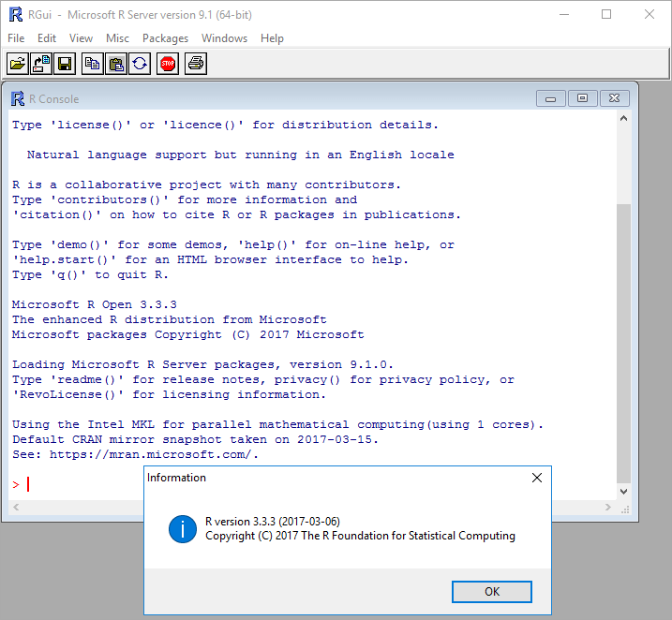Click 'R version 3.3.3 (2017-03-06)' dialog text
The height and width of the screenshot is (620, 672).
click(273, 522)
